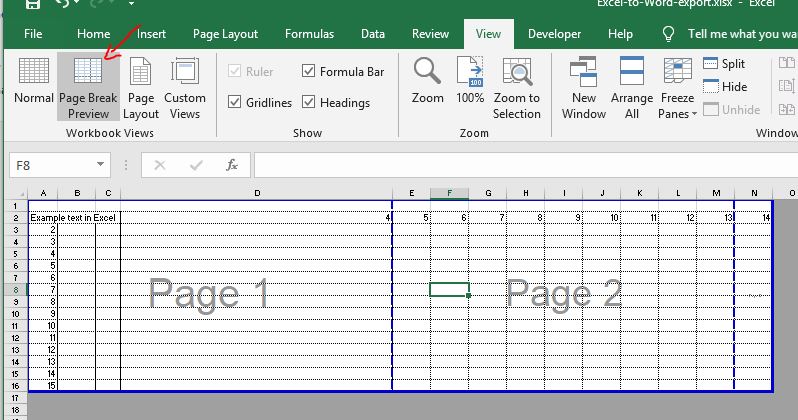The width and height of the screenshot is (798, 420).
Task: Click the formula bar enter checkmark
Action: 196,165
